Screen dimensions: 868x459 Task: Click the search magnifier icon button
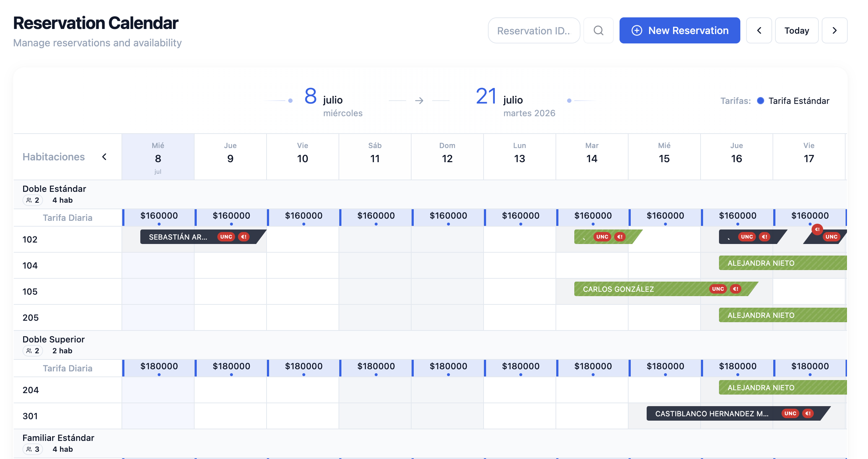[x=599, y=30]
